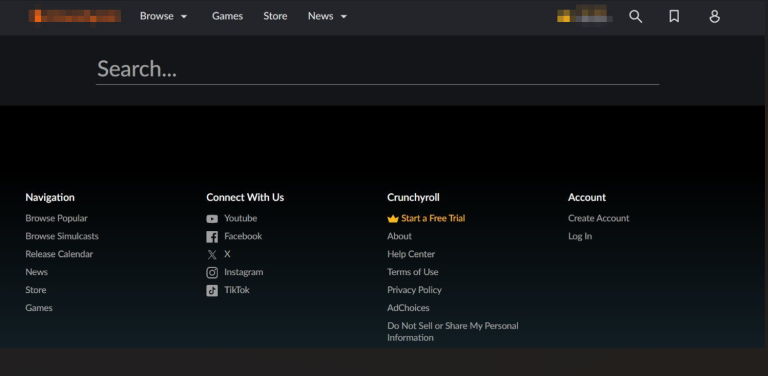Visit the Facebook text link

243,236
